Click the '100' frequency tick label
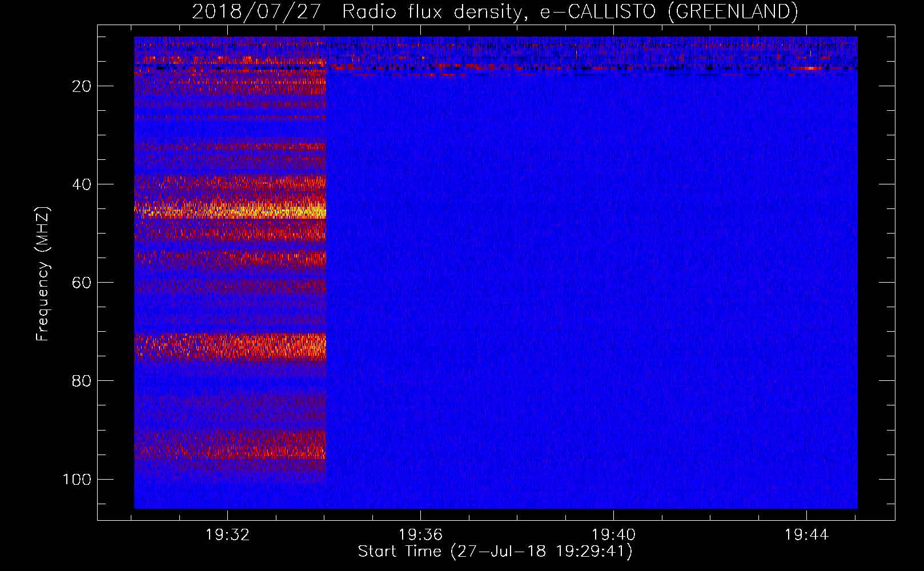924x571 pixels. tap(77, 479)
